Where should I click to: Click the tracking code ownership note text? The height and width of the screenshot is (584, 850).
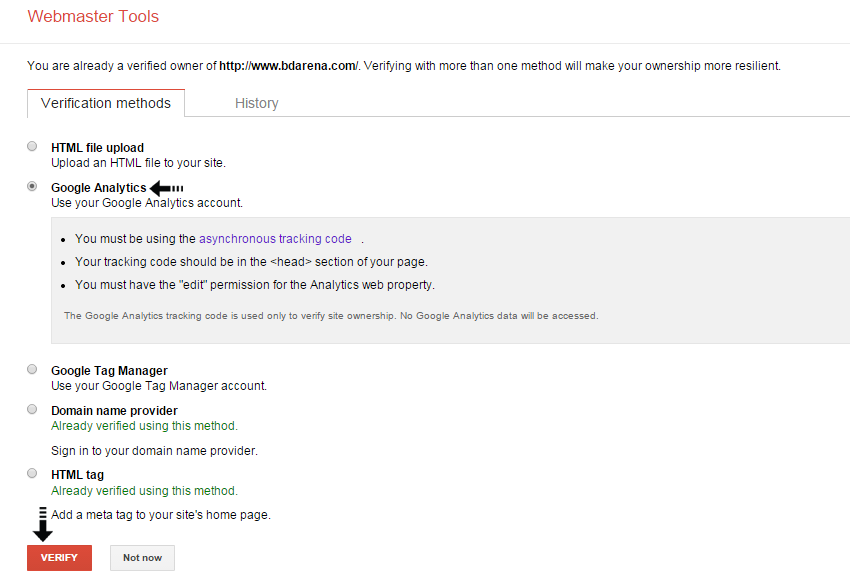click(330, 316)
